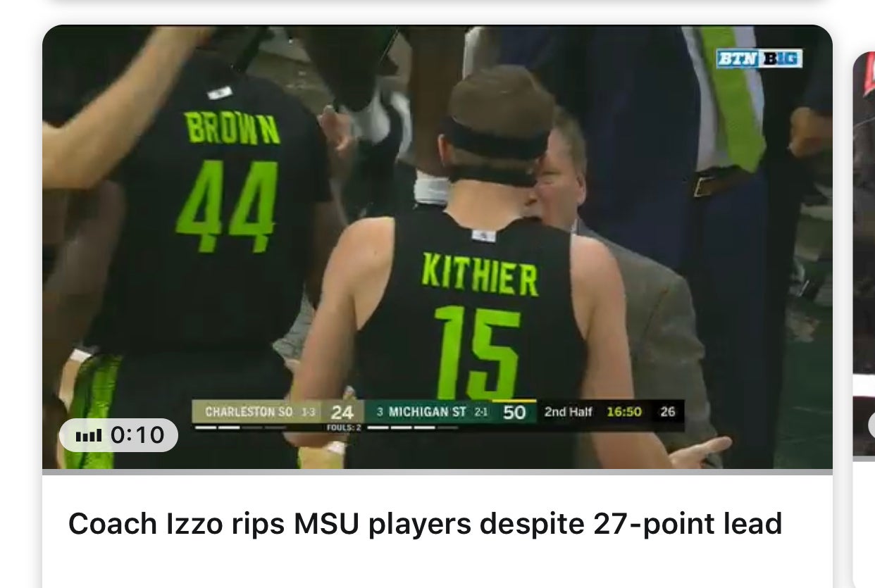Viewport: 875px width, 588px height.
Task: Open the Coach Izzo rips MSU players headline
Action: [x=425, y=524]
